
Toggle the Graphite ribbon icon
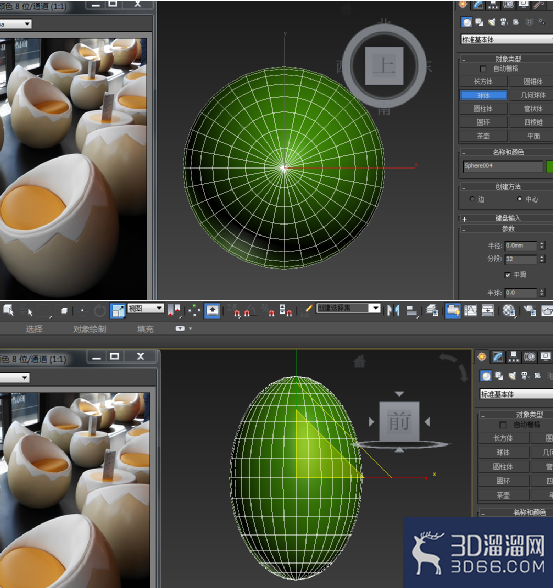point(453,311)
